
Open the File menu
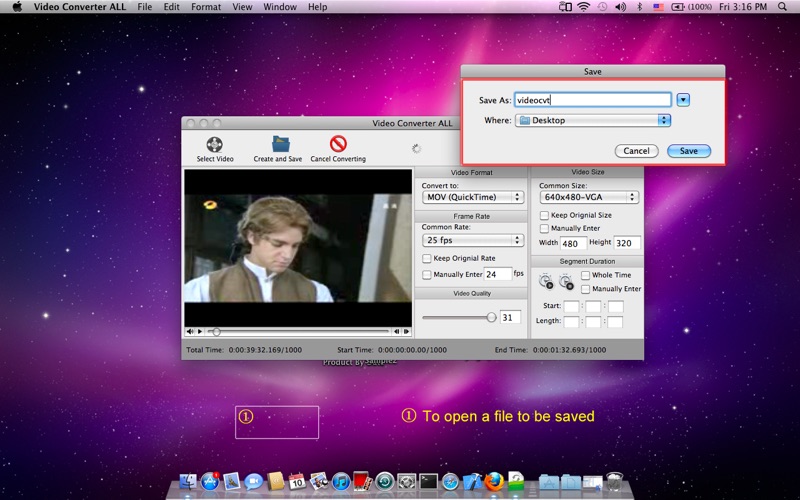tap(144, 7)
